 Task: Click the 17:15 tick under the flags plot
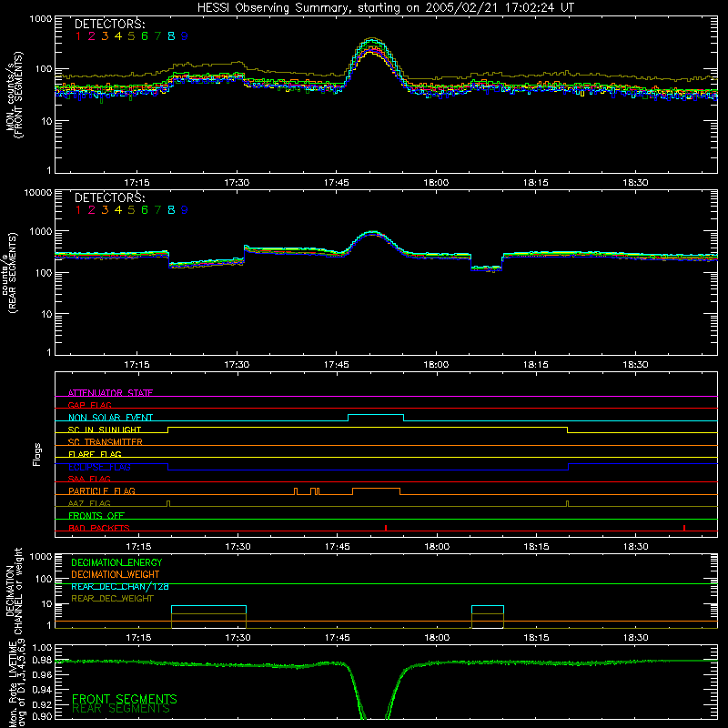coord(138,547)
